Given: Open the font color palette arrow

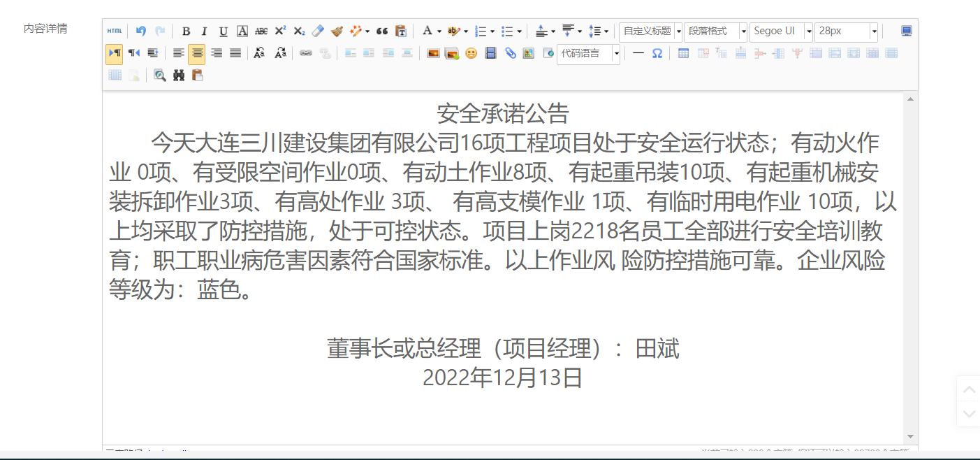Looking at the screenshot, I should (439, 31).
